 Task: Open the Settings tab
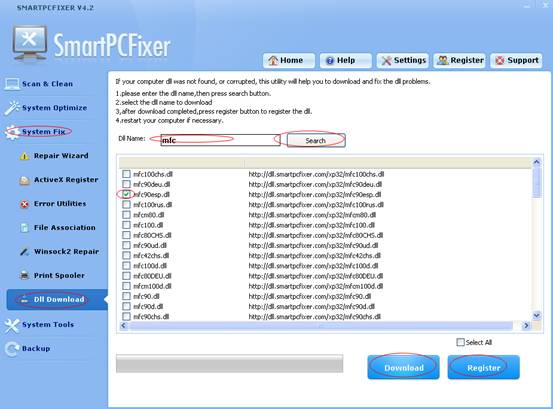pos(403,61)
